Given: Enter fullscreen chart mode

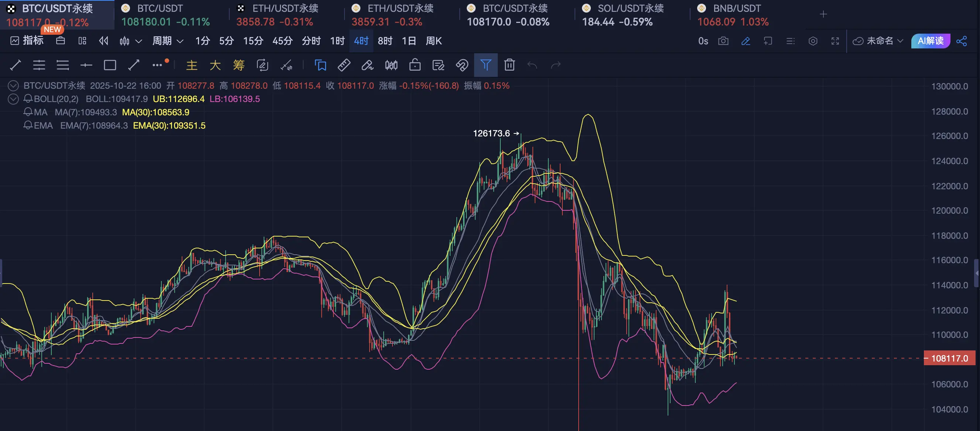Looking at the screenshot, I should click(835, 41).
